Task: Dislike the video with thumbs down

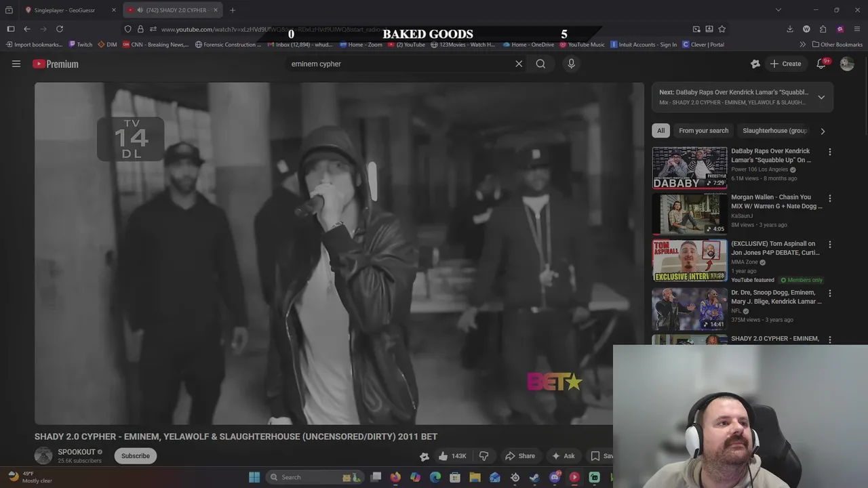Action: point(484,456)
